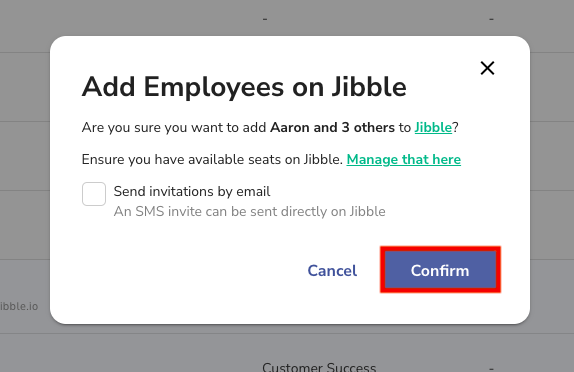Click the Ensure you have available seats sentence
The height and width of the screenshot is (372, 574).
point(212,160)
